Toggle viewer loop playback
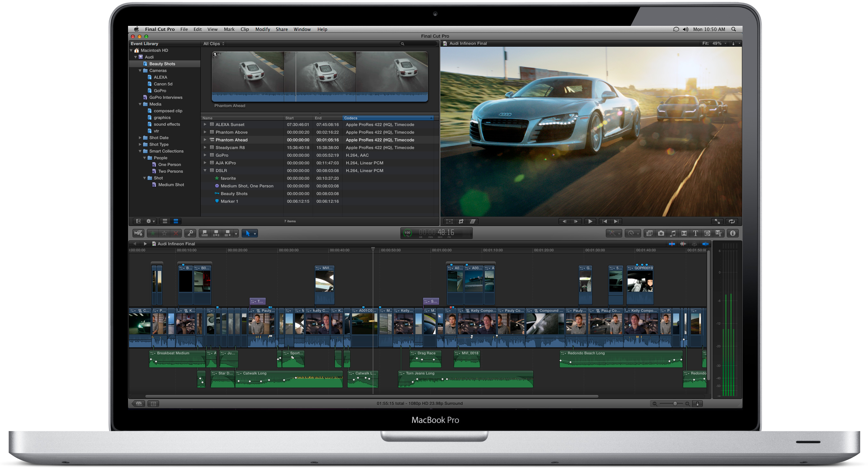 pyautogui.click(x=732, y=221)
